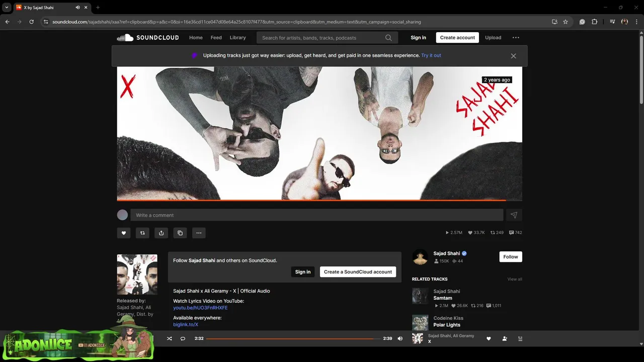Click Sign in in the follow prompt
The height and width of the screenshot is (362, 644).
303,272
